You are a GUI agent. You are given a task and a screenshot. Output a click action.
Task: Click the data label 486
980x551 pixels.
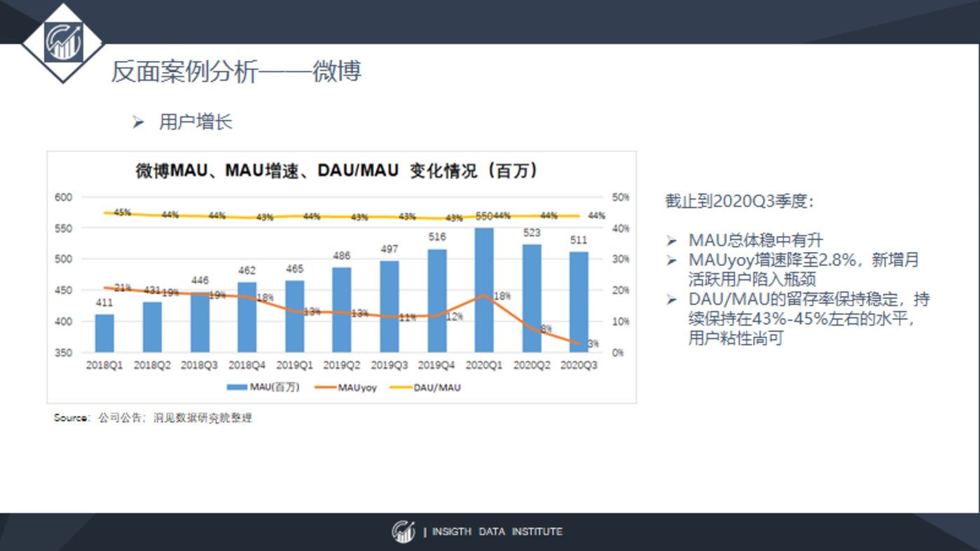pyautogui.click(x=342, y=256)
